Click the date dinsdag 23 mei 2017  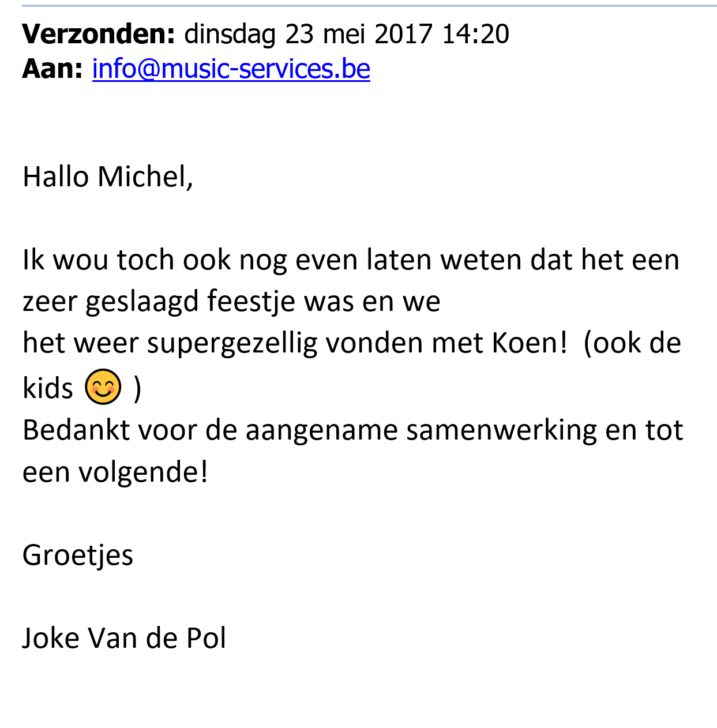tap(308, 35)
